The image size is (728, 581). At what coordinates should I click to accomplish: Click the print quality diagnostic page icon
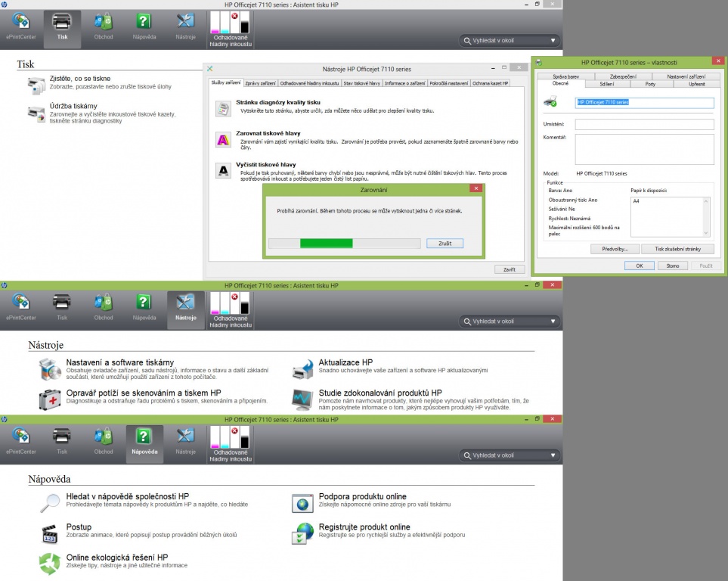tap(223, 108)
